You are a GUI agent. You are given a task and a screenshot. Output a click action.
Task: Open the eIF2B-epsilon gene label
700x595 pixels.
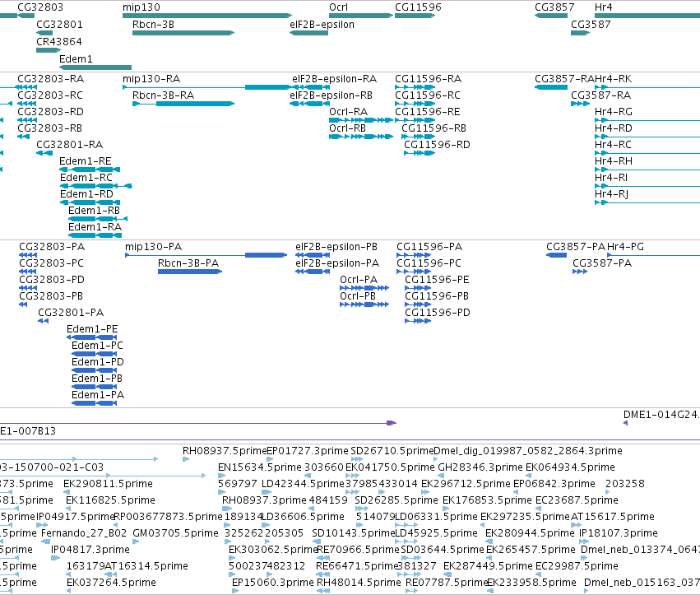pyautogui.click(x=322, y=24)
